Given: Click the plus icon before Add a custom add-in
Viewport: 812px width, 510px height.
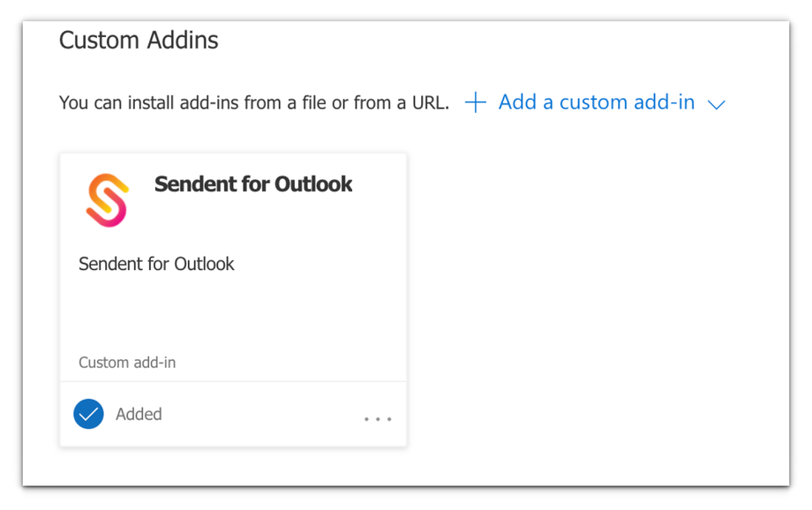Looking at the screenshot, I should 476,102.
